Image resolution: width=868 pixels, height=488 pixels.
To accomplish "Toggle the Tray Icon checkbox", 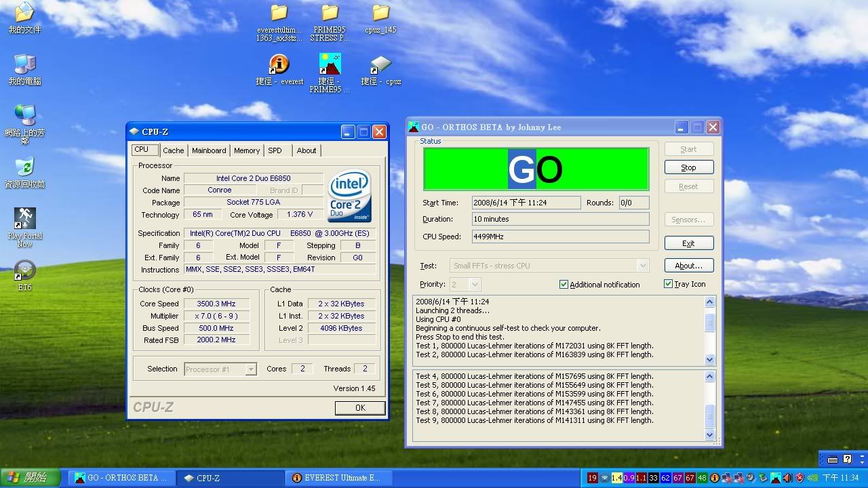I will pos(669,284).
